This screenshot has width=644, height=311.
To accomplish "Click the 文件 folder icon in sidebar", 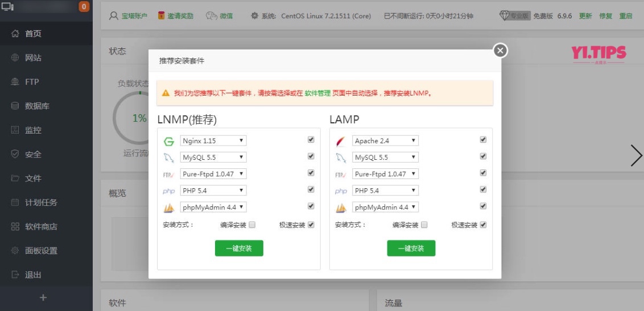I will (15, 179).
